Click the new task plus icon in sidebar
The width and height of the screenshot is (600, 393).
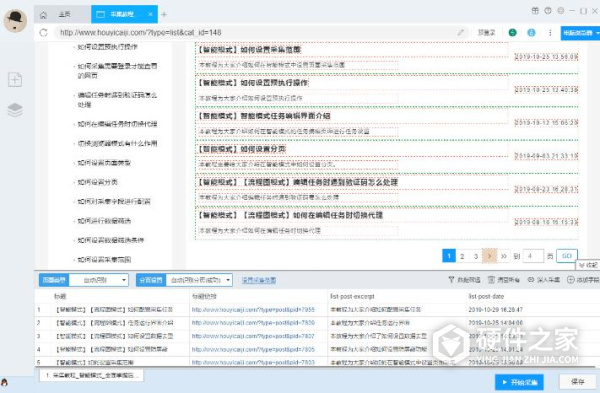click(15, 80)
